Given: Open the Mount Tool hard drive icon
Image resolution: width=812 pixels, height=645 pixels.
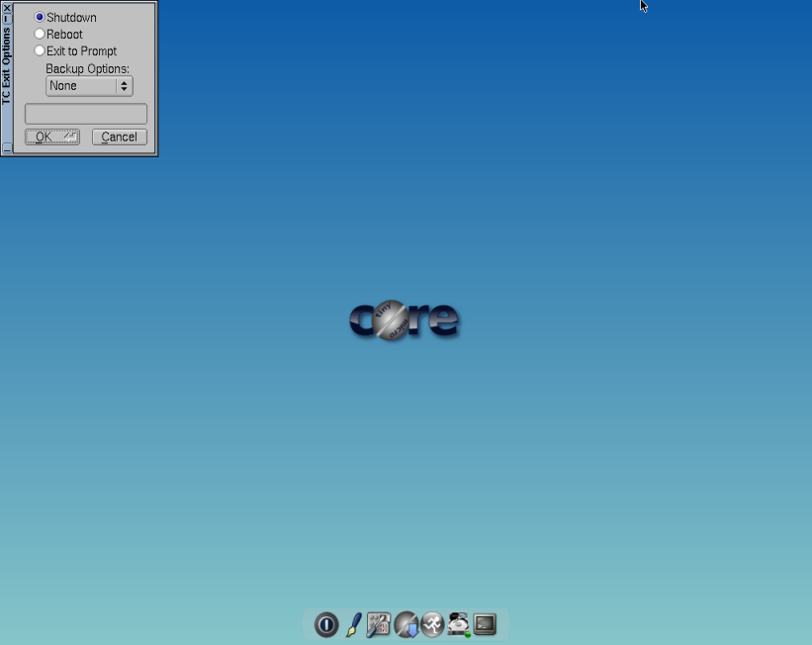Looking at the screenshot, I should tap(458, 624).
